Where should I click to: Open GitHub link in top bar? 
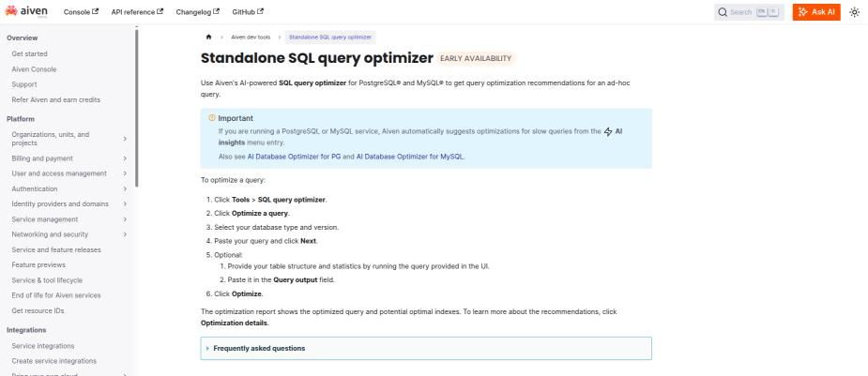248,11
